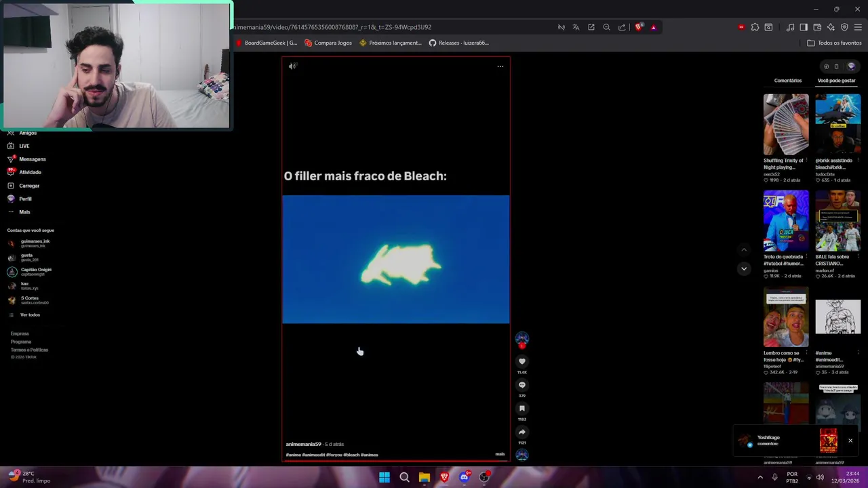Viewport: 868px width, 488px height.
Task: Open Discord from the taskbar
Action: tap(465, 477)
